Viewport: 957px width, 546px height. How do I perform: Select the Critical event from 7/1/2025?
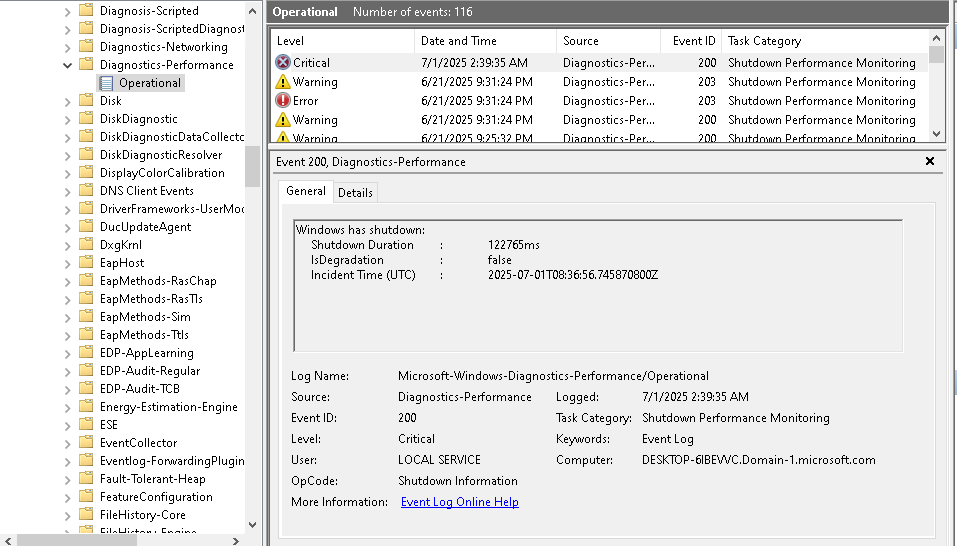[599, 63]
